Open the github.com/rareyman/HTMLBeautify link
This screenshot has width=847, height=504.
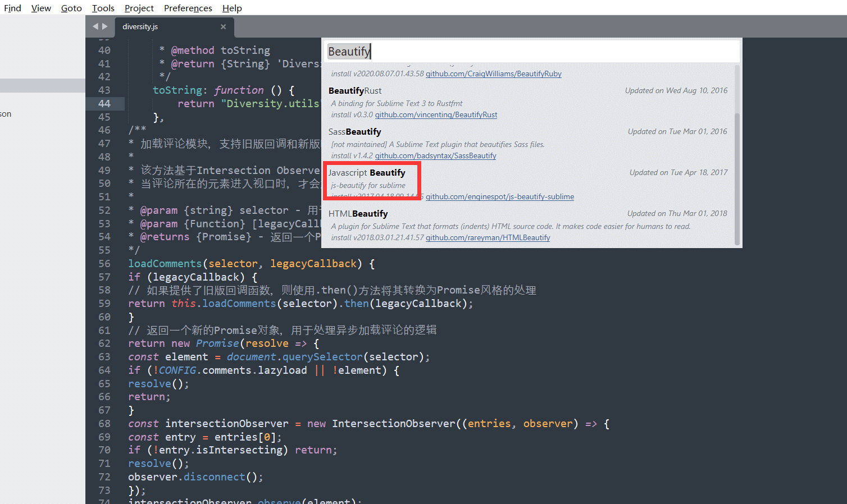tap(488, 237)
